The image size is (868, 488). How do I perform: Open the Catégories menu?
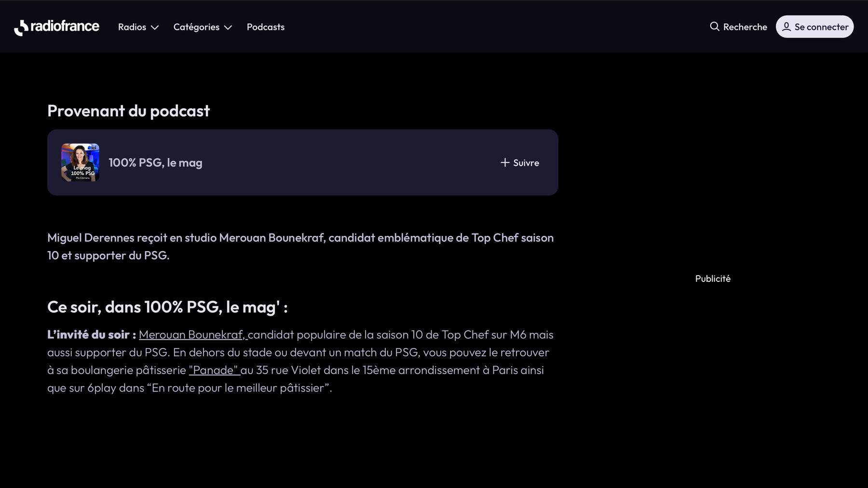(x=196, y=27)
